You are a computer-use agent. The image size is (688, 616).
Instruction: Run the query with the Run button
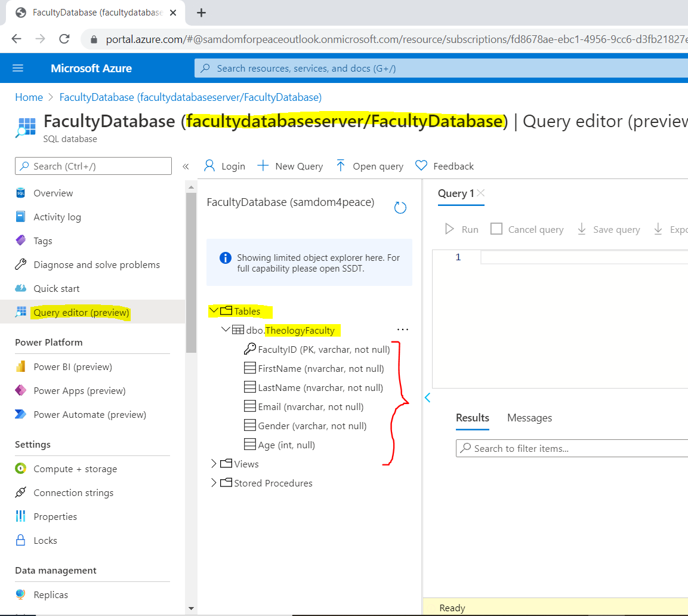462,229
